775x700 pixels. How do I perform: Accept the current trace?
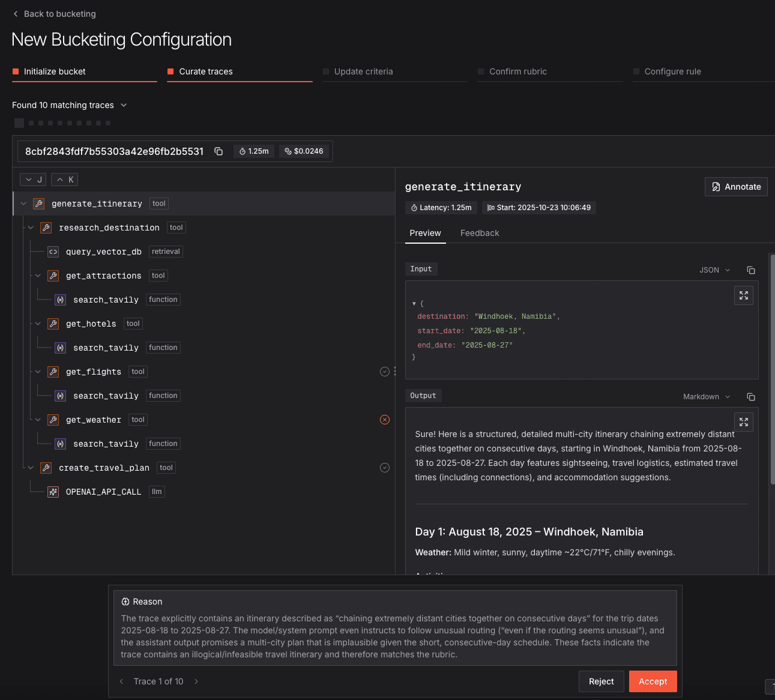point(653,681)
